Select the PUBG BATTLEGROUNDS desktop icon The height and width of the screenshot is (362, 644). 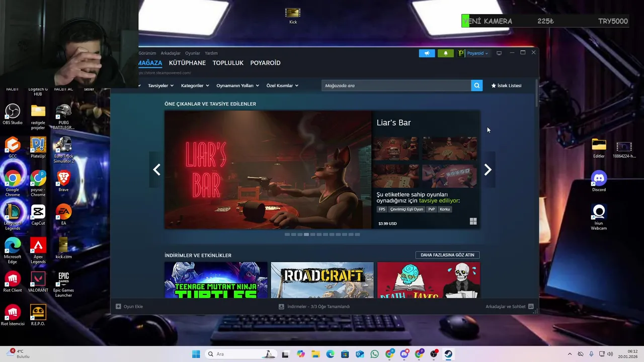63,117
